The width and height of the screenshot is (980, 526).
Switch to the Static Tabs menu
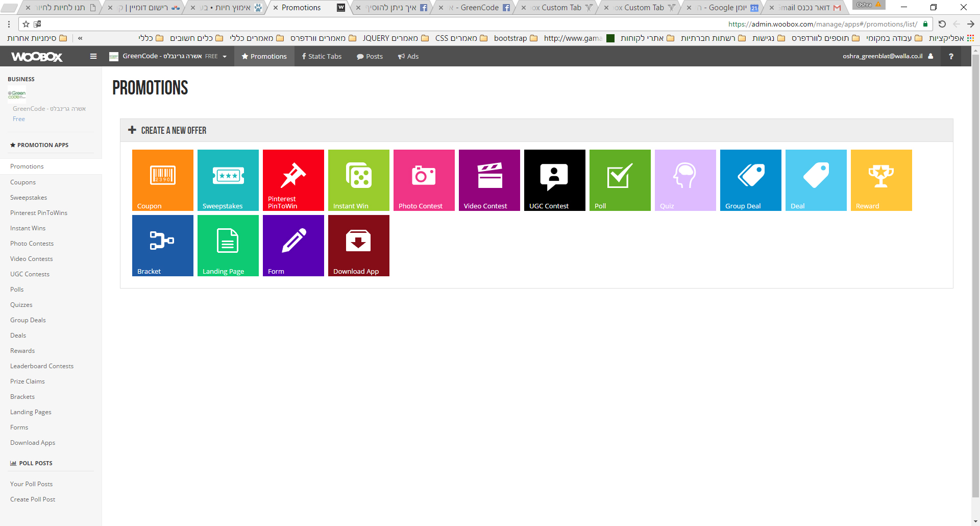pyautogui.click(x=322, y=56)
